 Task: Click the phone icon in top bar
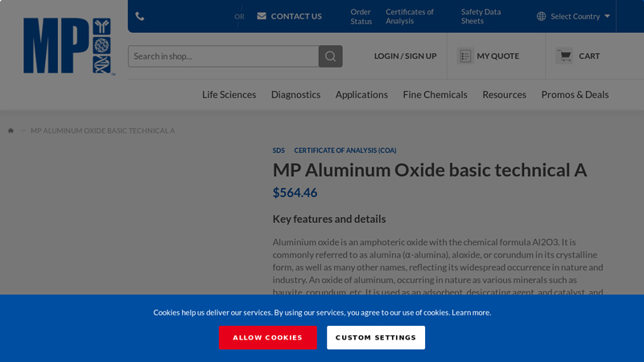tap(139, 16)
